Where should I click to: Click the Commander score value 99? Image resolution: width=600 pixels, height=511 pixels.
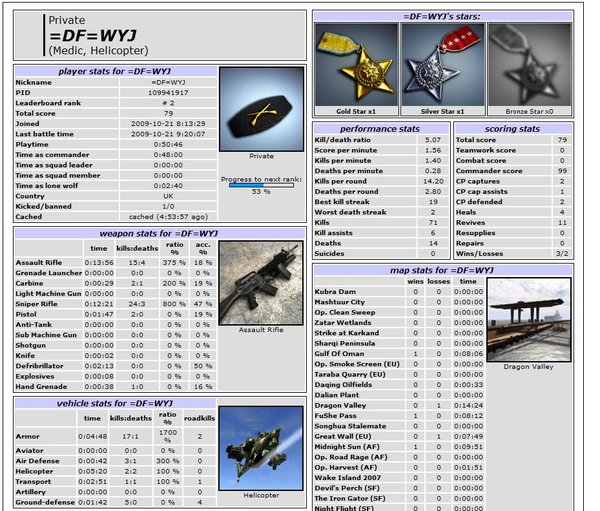pos(562,171)
